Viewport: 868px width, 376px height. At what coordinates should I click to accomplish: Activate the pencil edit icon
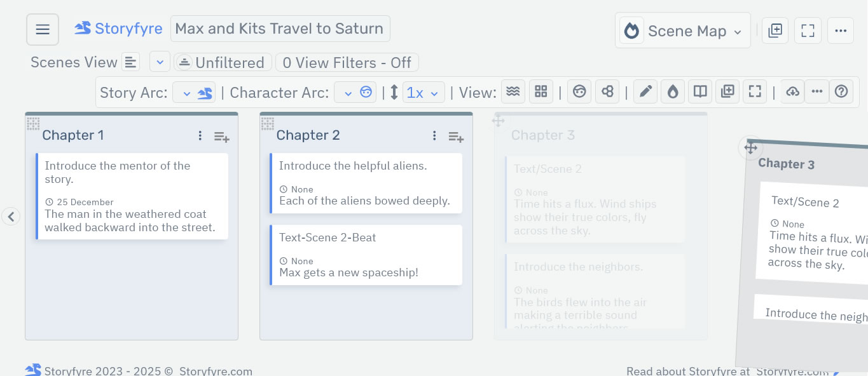(645, 91)
